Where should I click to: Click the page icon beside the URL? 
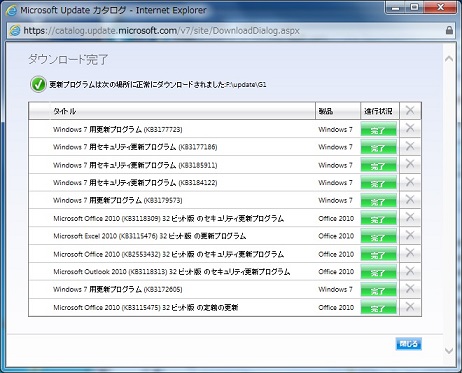(x=15, y=31)
